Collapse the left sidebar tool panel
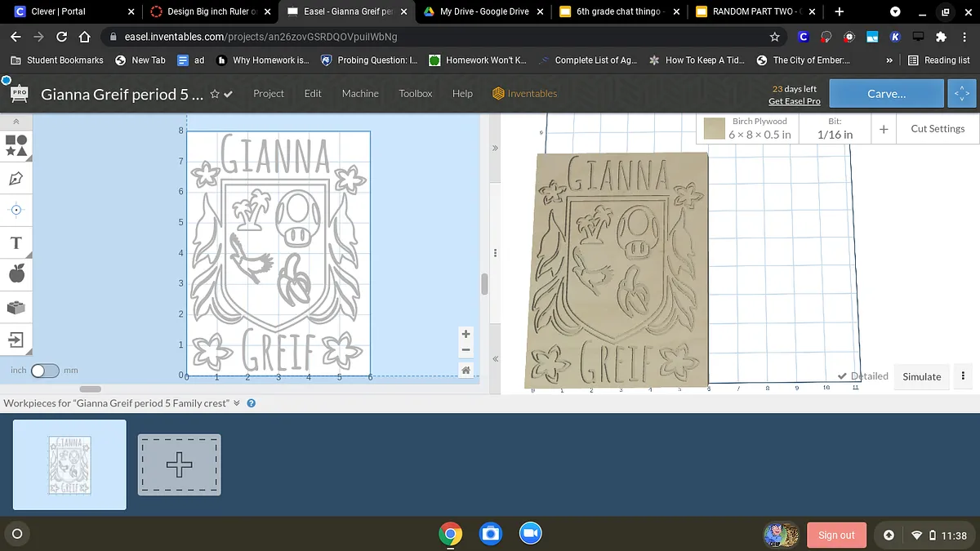 16,121
